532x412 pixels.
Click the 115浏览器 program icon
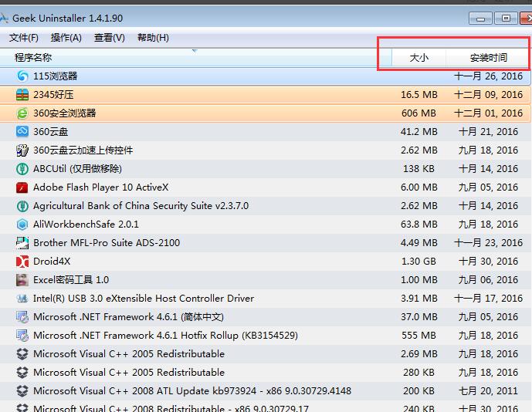[22, 76]
